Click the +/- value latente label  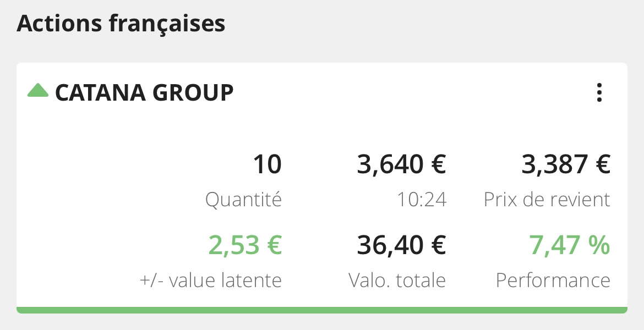(211, 280)
